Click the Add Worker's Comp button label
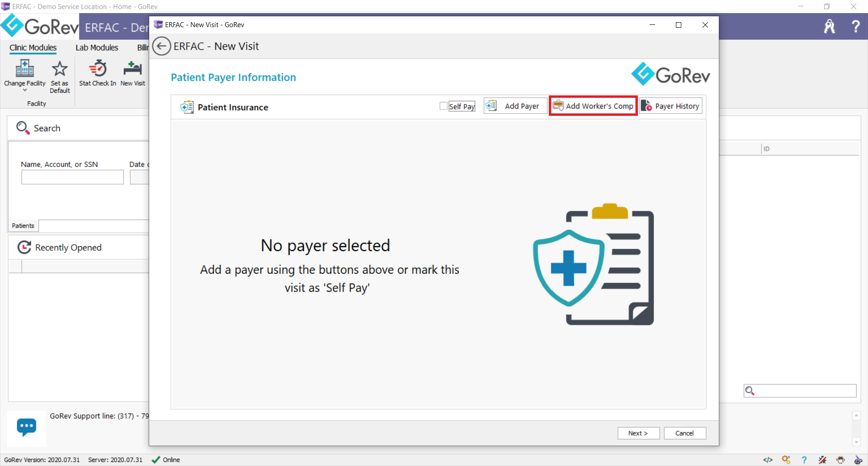This screenshot has width=868, height=466. pyautogui.click(x=599, y=106)
